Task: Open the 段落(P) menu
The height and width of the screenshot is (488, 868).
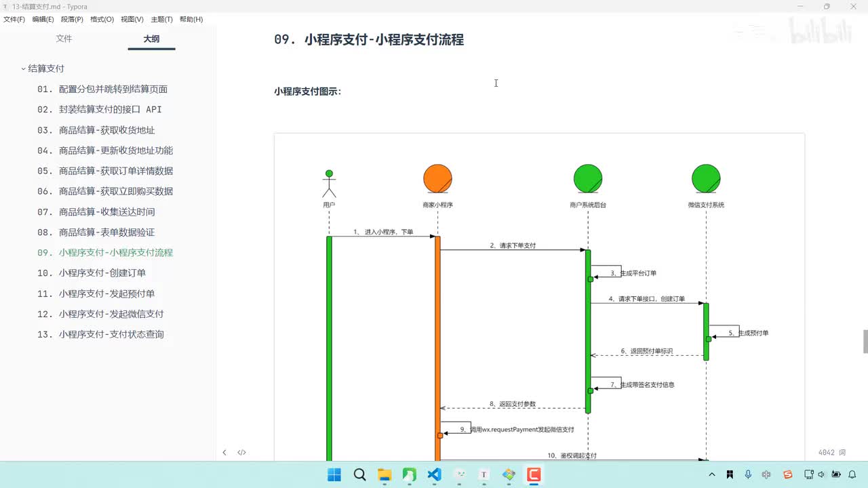Action: (72, 20)
